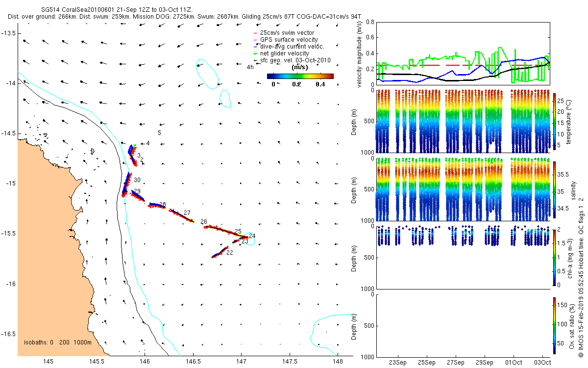Image resolution: width=588 pixels, height=368 pixels.
Task: Click the salinity colorbar
Action: click(555, 190)
